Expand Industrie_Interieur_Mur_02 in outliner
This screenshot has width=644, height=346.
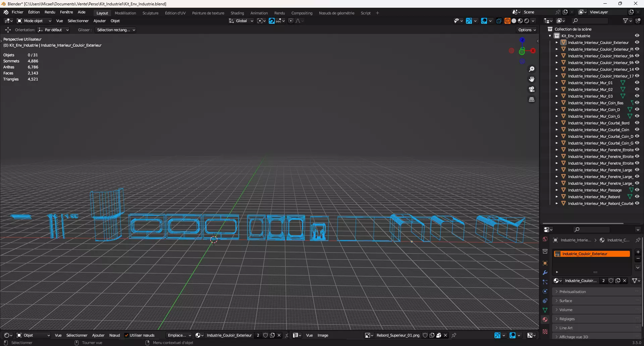click(x=557, y=90)
